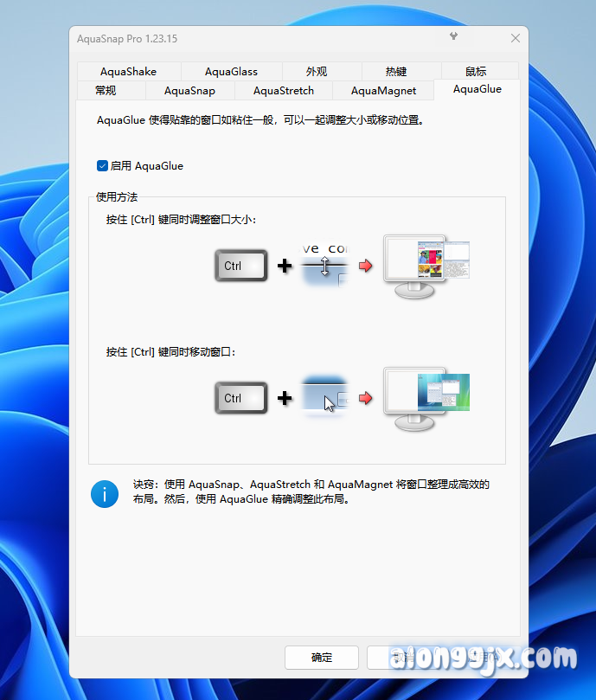This screenshot has height=700, width=596.
Task: Close the AquaSnap Pro dialog window
Action: pos(516,38)
